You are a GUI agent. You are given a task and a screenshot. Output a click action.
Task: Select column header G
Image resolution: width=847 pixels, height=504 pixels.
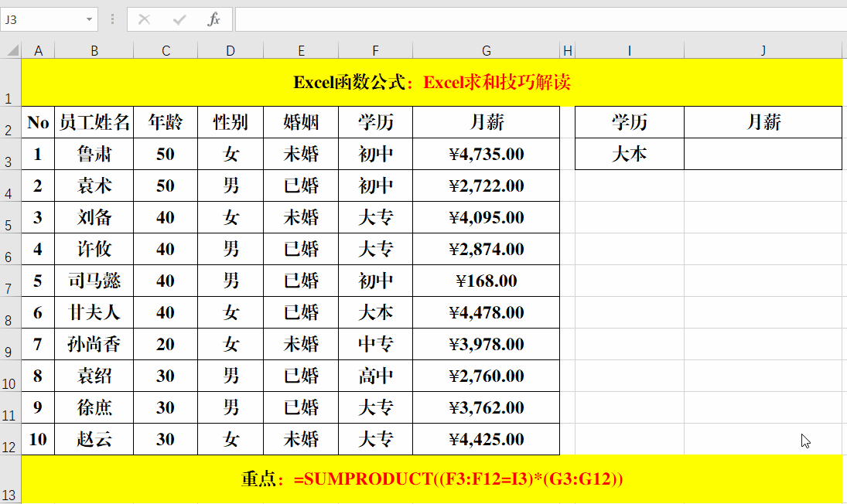point(486,49)
